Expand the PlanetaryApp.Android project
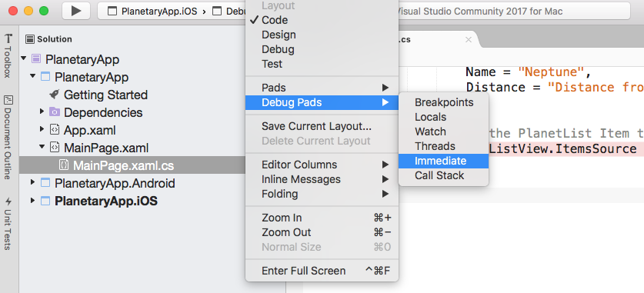The width and height of the screenshot is (644, 293). pyautogui.click(x=32, y=182)
